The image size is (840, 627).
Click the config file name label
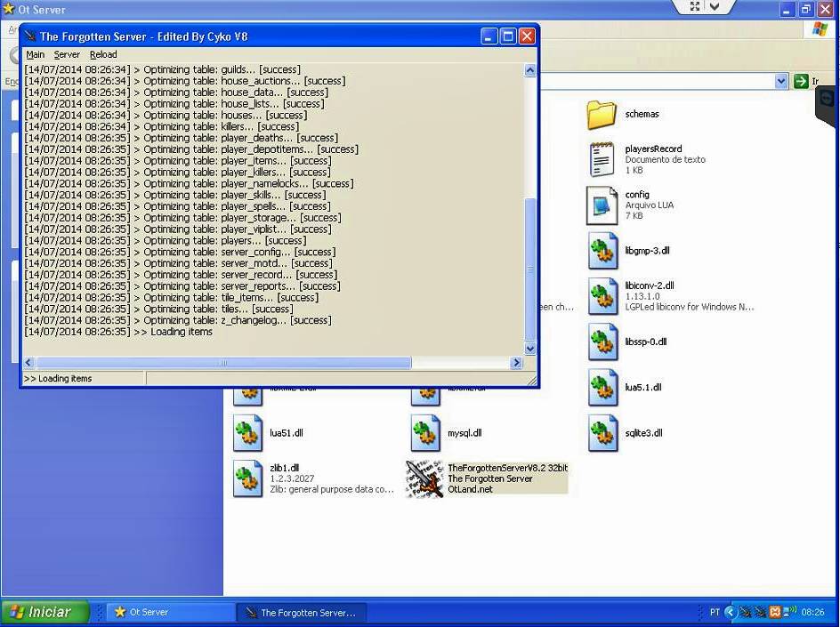tap(637, 195)
